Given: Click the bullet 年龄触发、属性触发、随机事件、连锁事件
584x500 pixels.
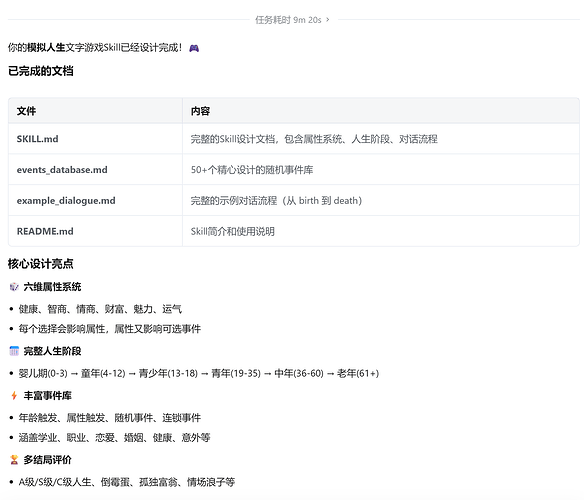Looking at the screenshot, I should coord(110,418).
